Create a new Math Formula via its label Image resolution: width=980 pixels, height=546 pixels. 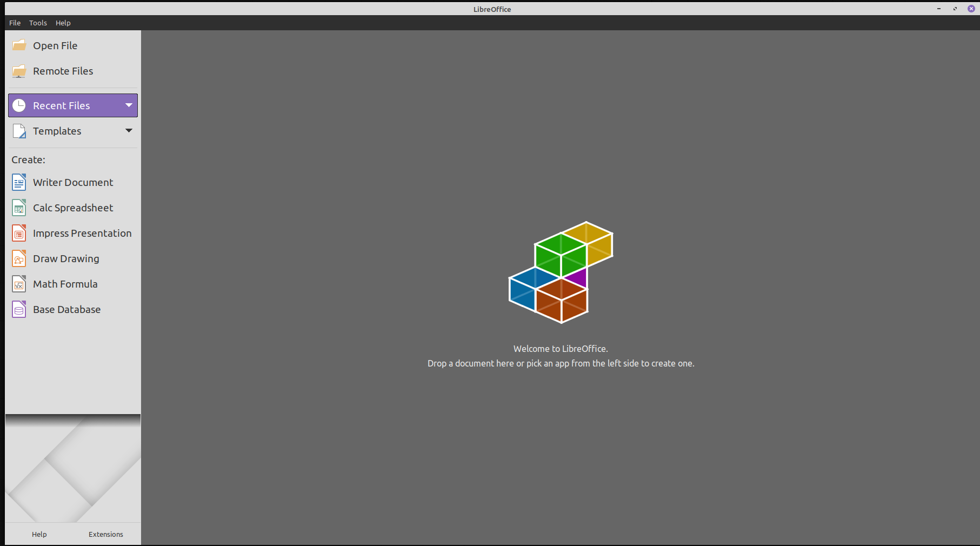coord(65,284)
